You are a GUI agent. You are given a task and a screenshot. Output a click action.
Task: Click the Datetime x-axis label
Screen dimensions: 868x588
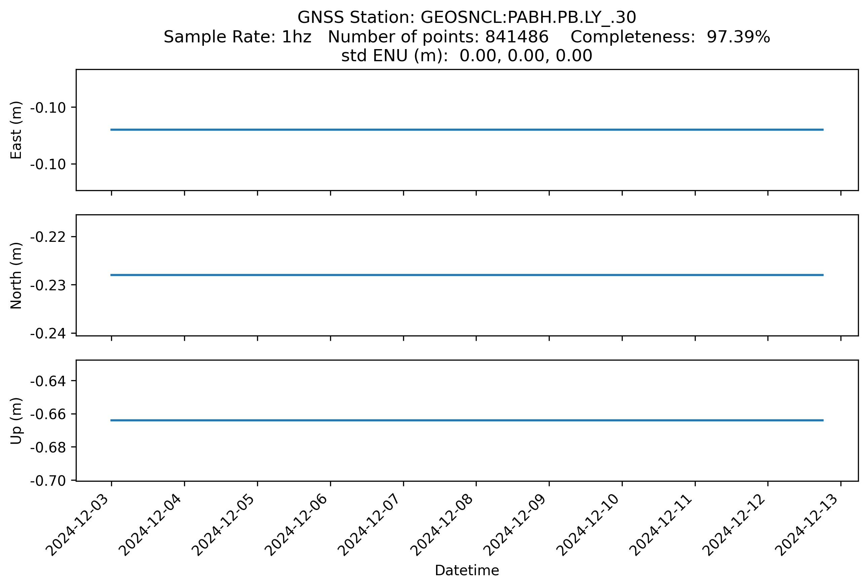467,571
